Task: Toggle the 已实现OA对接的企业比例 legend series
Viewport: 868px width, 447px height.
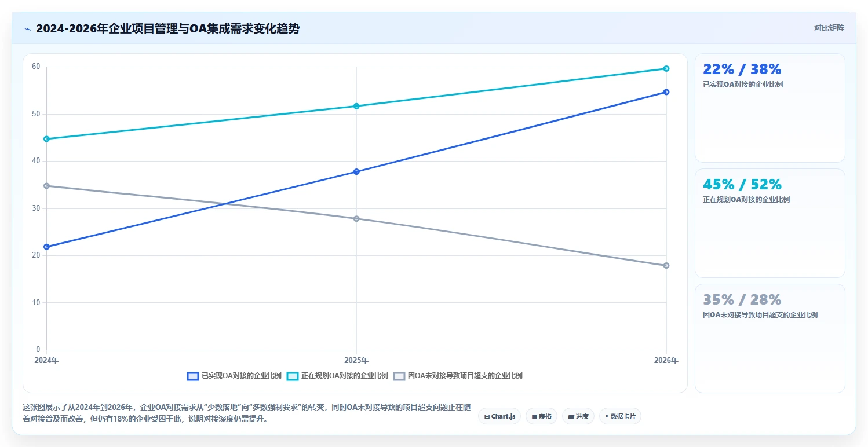Action: 235,376
